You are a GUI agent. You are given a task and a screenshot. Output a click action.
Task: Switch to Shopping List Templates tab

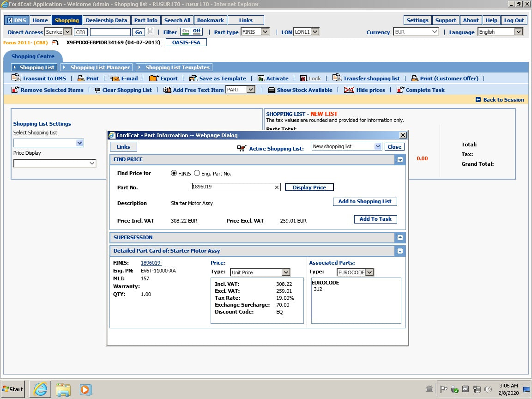tap(175, 67)
